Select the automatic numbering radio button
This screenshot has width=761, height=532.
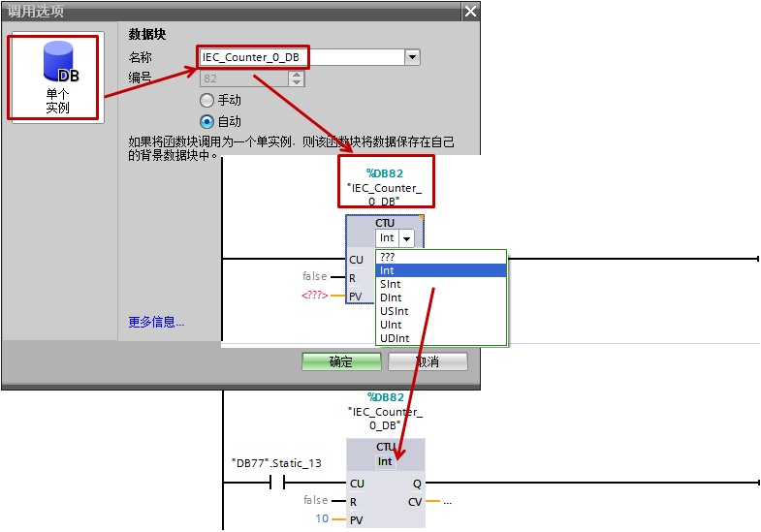[206, 121]
